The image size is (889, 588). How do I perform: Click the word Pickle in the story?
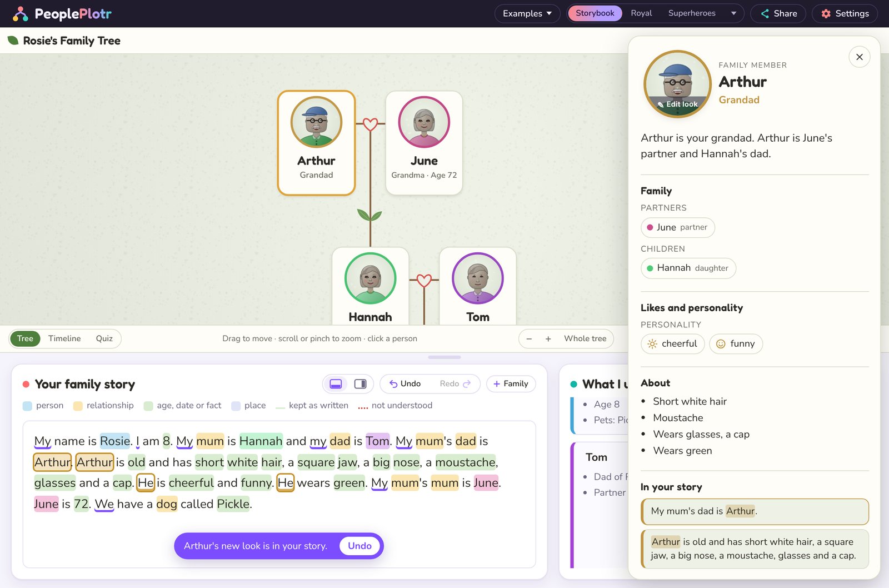233,504
